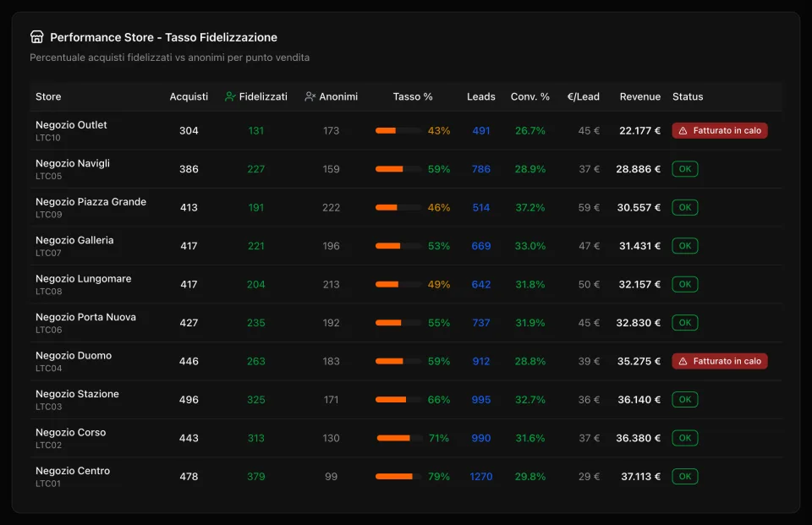
Task: Select the Negozio Piazza Grande store name
Action: coord(91,202)
